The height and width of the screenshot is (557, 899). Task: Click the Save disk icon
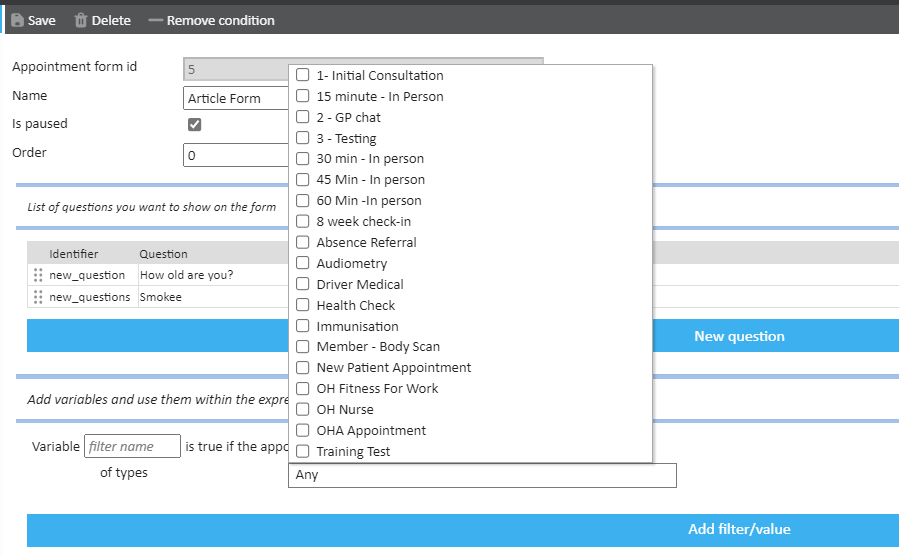click(x=17, y=20)
